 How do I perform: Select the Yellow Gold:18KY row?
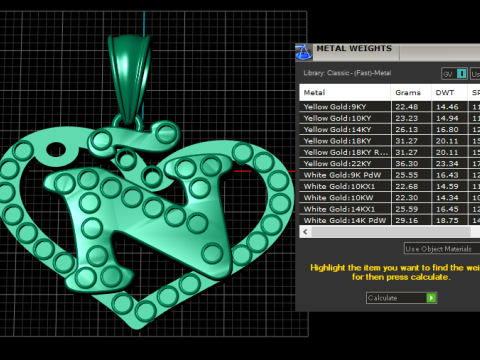coord(390,141)
